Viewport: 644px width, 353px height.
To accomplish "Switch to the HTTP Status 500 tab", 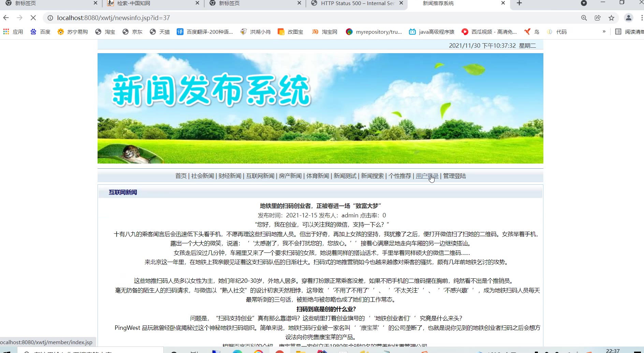I will click(357, 3).
